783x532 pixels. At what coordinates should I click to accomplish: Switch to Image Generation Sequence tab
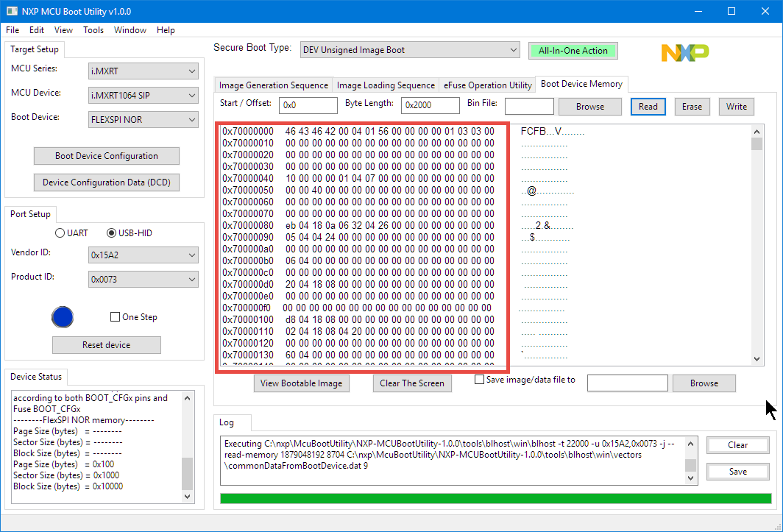tap(274, 85)
